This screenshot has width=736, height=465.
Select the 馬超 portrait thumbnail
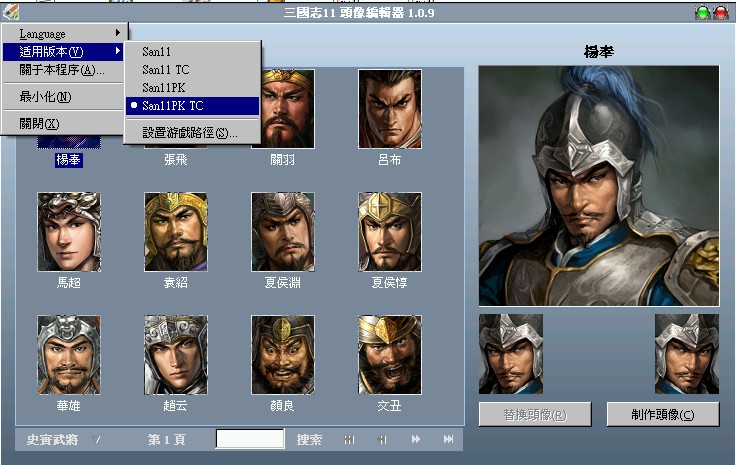tap(69, 232)
